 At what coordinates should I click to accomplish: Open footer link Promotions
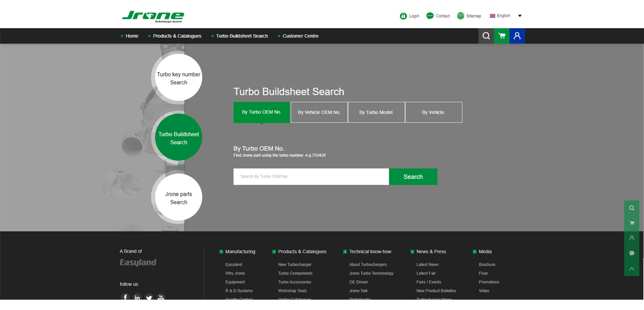[489, 282]
